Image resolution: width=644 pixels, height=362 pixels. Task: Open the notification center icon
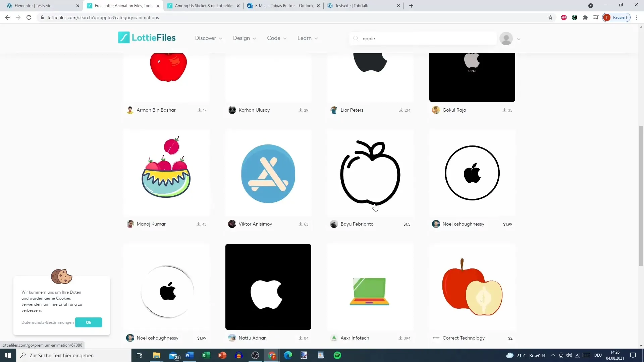pos(633,355)
